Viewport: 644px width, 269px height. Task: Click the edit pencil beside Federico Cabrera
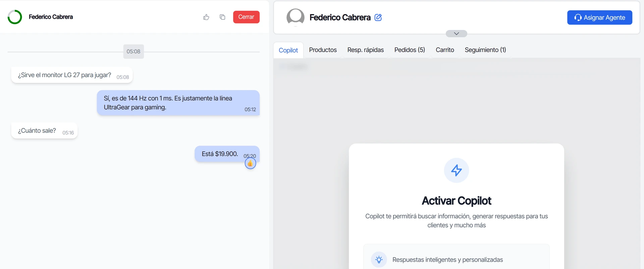click(378, 17)
